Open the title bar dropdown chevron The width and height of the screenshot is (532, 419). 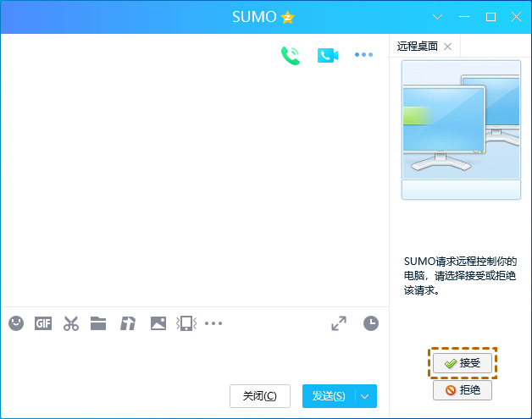pyautogui.click(x=438, y=17)
